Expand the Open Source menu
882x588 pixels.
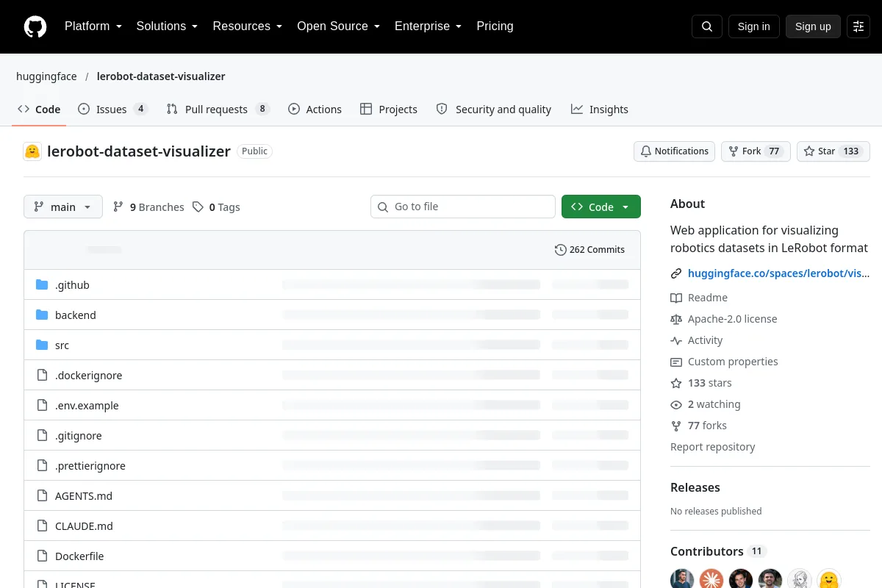click(x=339, y=26)
